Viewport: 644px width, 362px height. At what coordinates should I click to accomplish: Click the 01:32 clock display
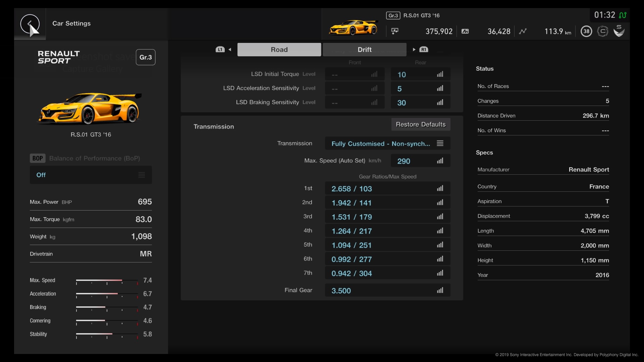pos(604,15)
